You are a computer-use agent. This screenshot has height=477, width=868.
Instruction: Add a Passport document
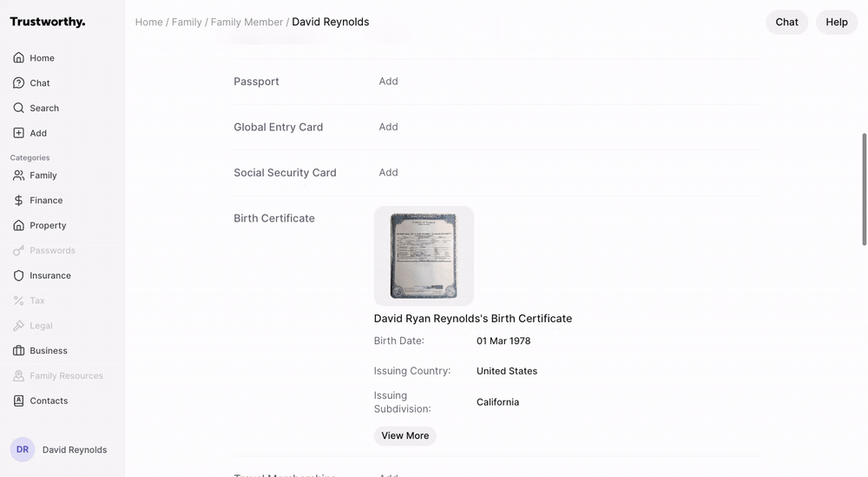388,82
